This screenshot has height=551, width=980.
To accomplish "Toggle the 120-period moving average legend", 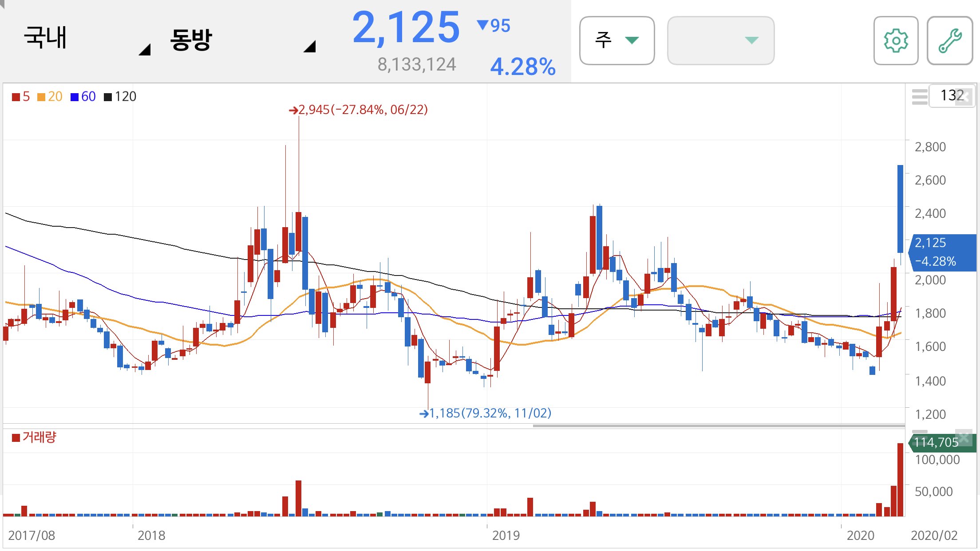I will point(120,96).
